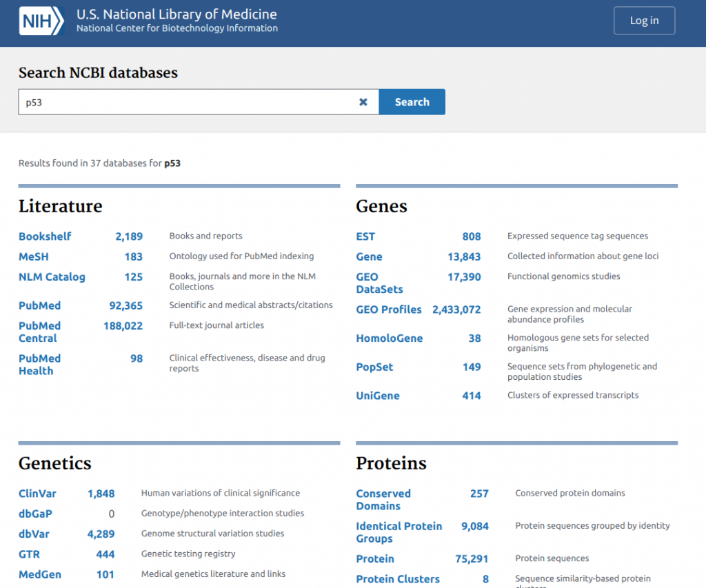The image size is (706, 588).
Task: Click GTR count 444
Action: pyautogui.click(x=105, y=554)
